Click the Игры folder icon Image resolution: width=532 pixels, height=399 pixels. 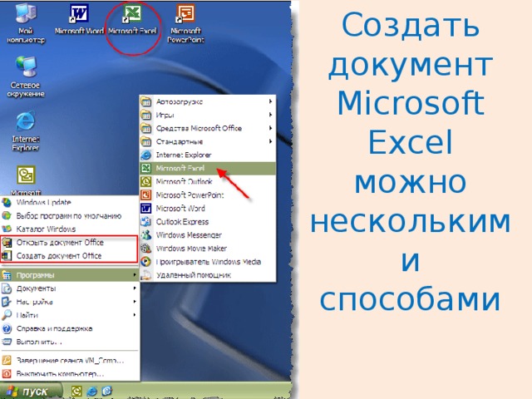point(146,115)
